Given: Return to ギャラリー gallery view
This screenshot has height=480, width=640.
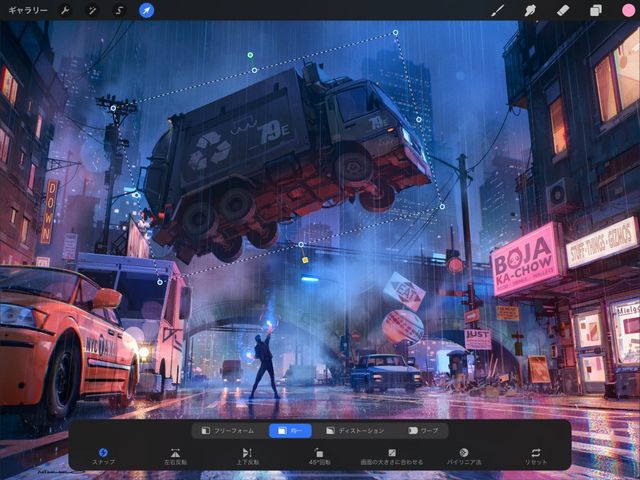Looking at the screenshot, I should tap(28, 10).
